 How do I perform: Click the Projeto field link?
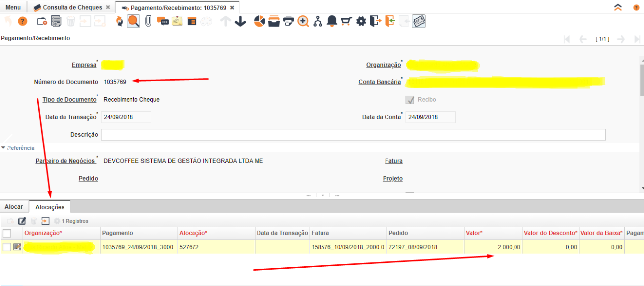click(x=392, y=179)
